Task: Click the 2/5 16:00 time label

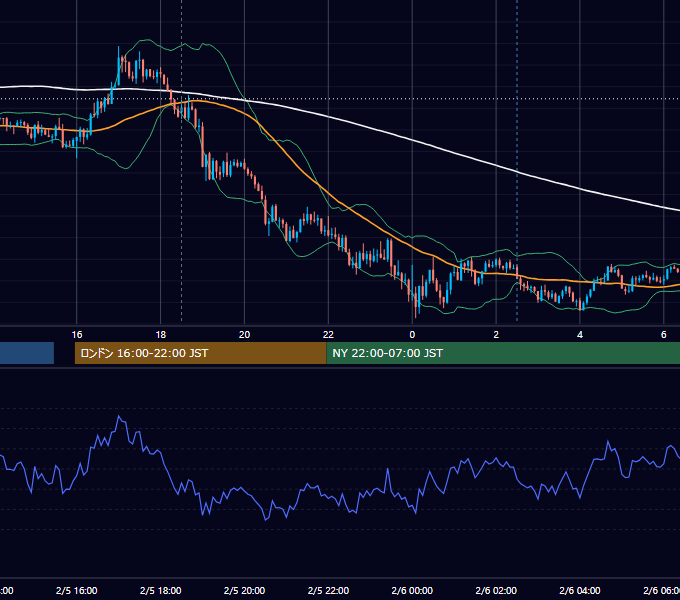Action: [x=77, y=590]
